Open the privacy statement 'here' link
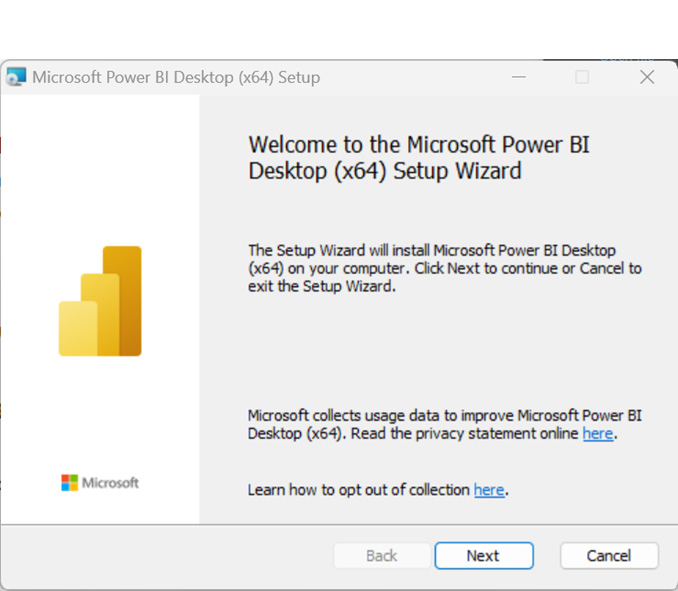 point(598,433)
